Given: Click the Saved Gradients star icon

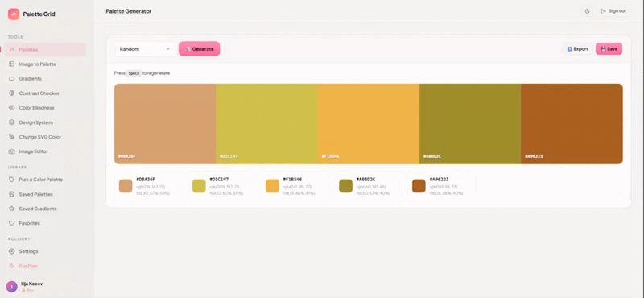Looking at the screenshot, I should (x=11, y=209).
